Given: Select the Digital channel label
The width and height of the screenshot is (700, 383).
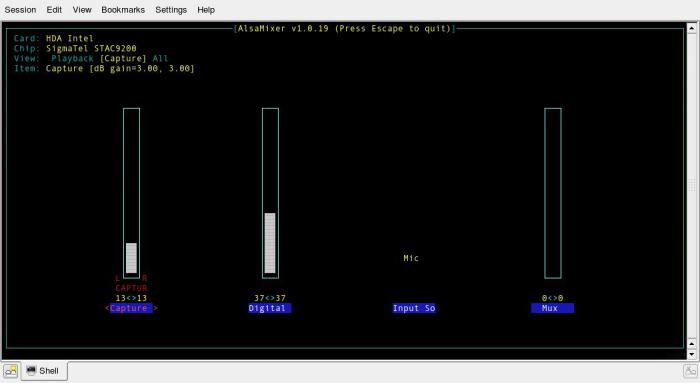Looking at the screenshot, I should click(270, 308).
